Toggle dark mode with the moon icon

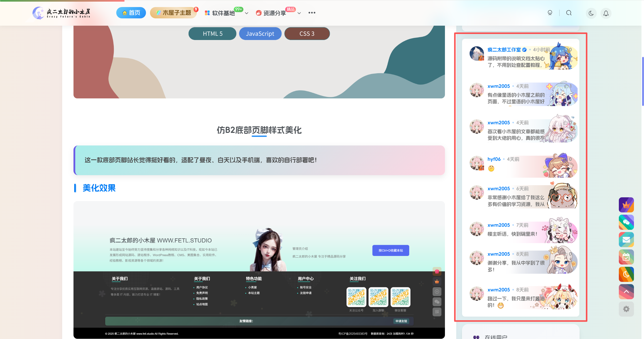591,13
